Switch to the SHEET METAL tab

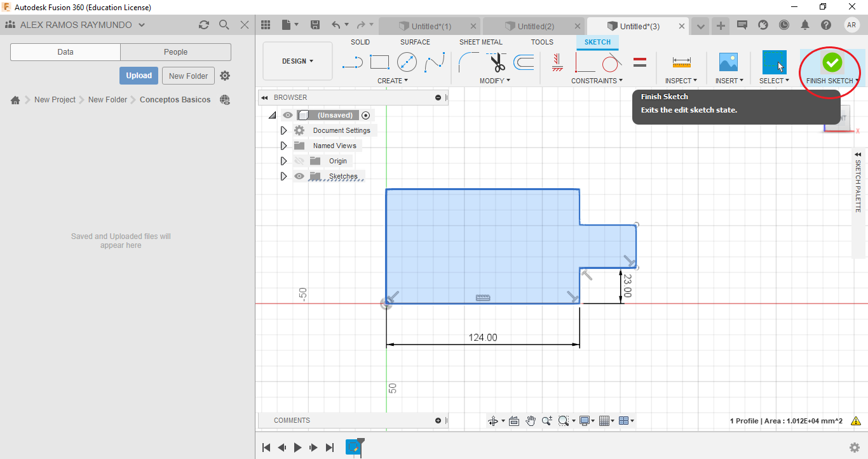(x=481, y=42)
